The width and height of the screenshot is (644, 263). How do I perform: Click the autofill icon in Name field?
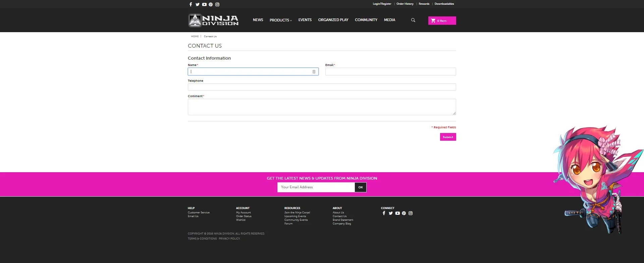[314, 72]
